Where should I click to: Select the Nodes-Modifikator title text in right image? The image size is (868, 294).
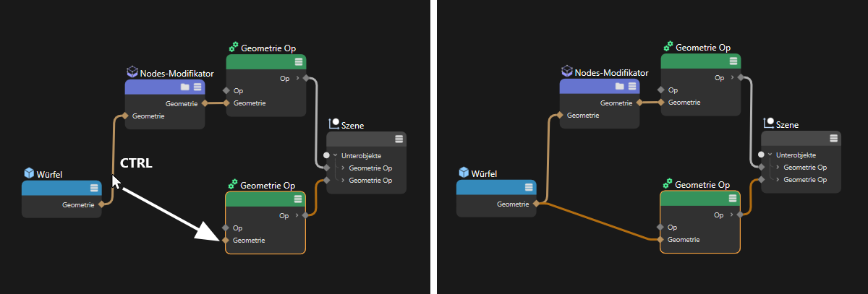click(610, 72)
